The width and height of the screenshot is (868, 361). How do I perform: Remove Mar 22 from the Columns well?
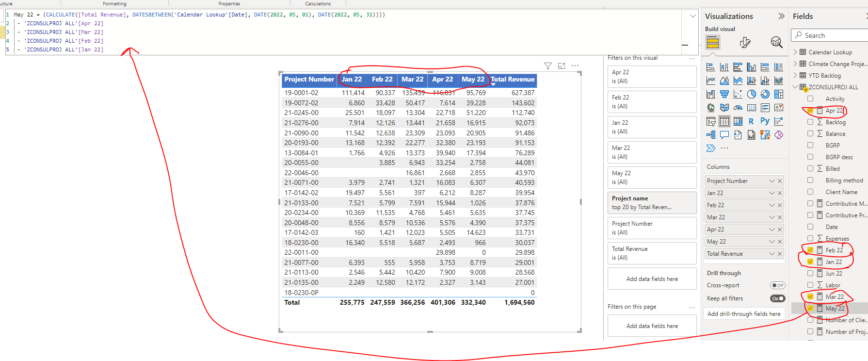click(780, 217)
